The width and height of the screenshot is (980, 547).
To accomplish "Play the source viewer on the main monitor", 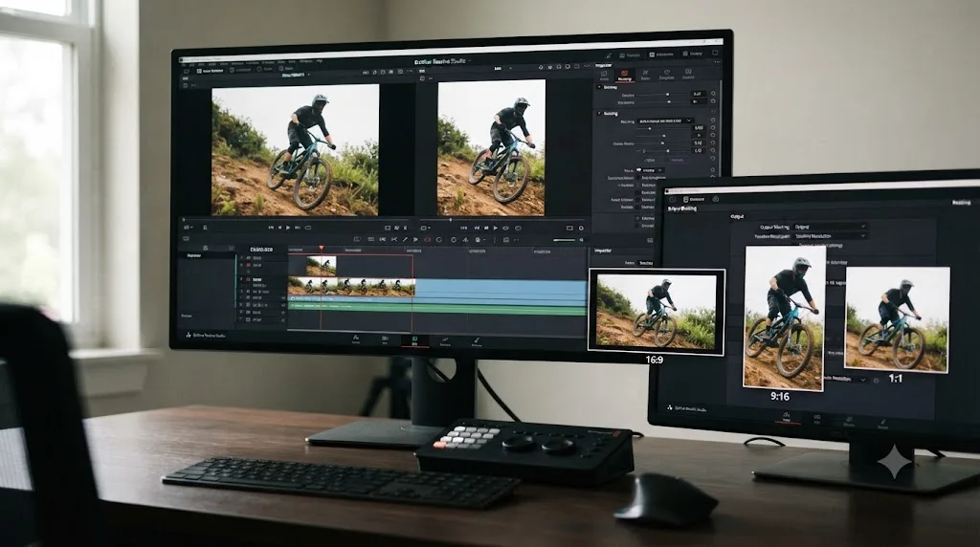I will [288, 228].
